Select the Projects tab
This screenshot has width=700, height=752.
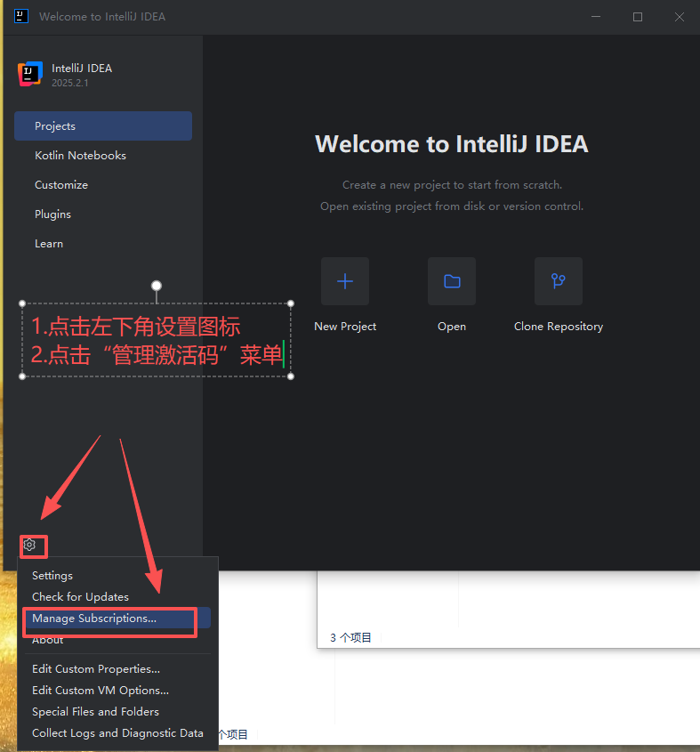[103, 126]
